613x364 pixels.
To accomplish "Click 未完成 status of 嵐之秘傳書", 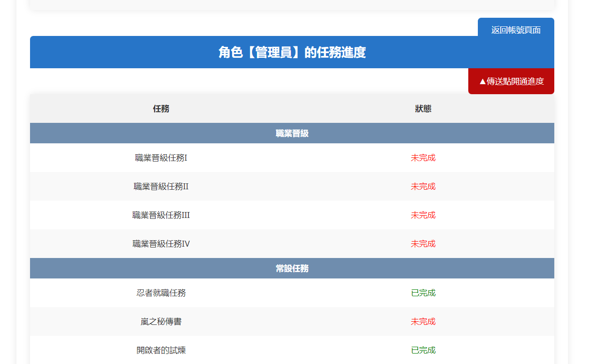I will tap(423, 322).
